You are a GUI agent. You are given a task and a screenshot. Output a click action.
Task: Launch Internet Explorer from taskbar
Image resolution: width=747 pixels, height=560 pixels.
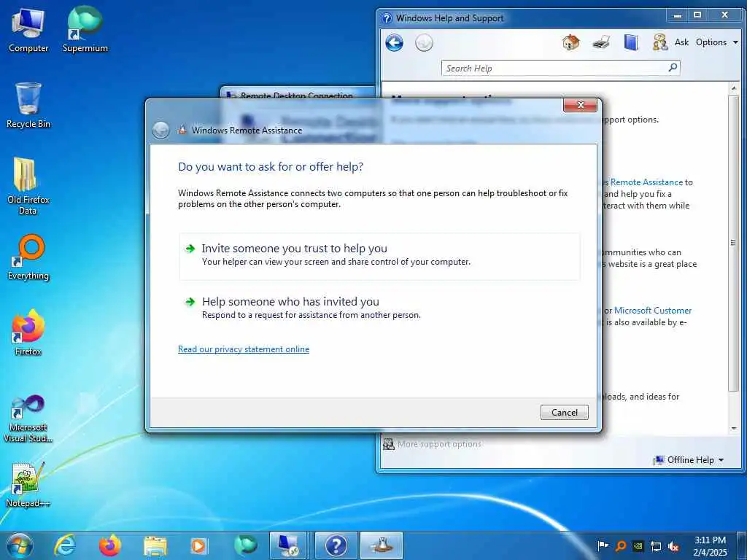coord(64,545)
